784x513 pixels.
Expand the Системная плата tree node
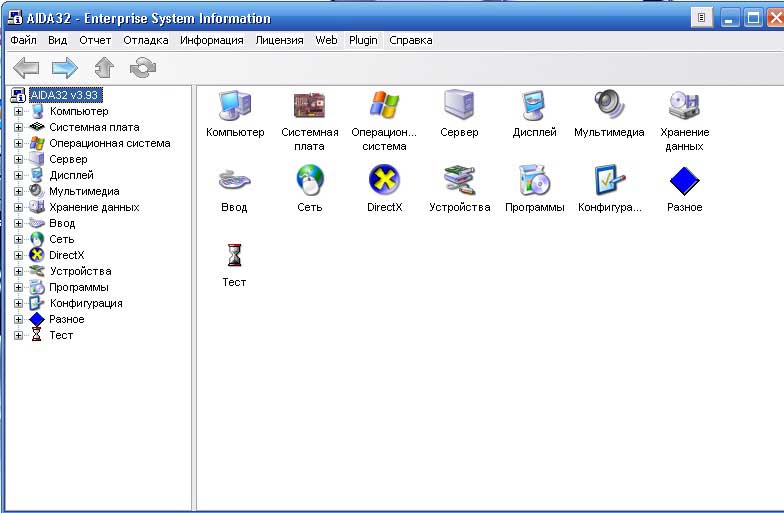coord(18,128)
